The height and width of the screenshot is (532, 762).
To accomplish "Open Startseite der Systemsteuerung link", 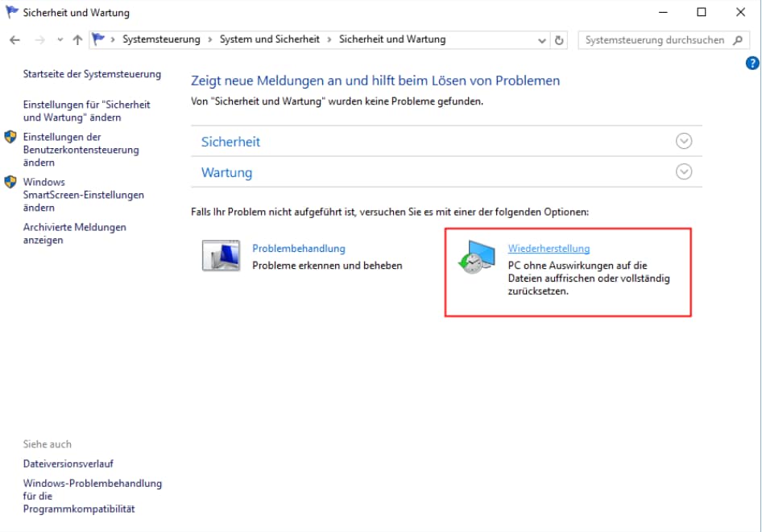I will (92, 74).
